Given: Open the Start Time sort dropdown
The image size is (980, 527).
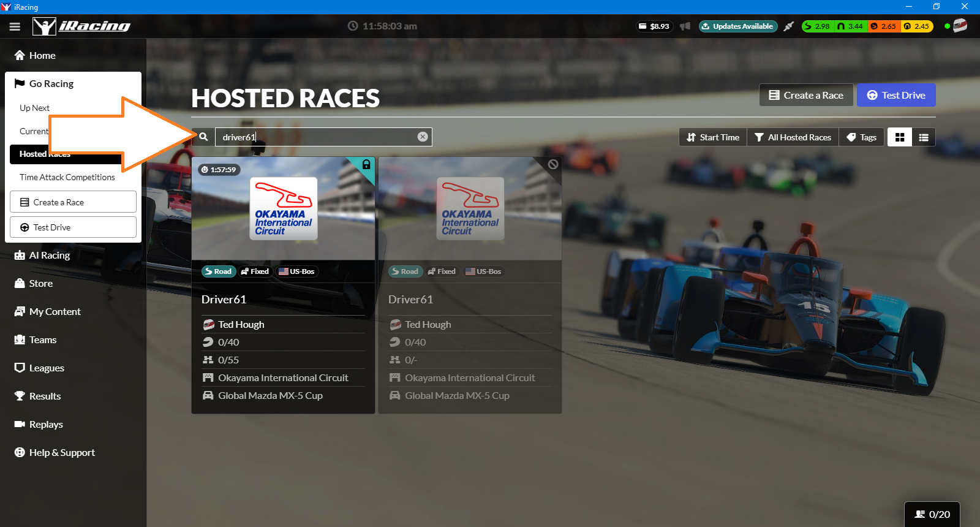Looking at the screenshot, I should coord(713,137).
